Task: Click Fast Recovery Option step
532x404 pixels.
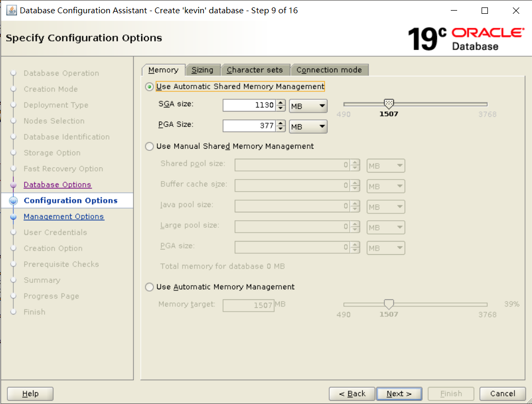Action: click(63, 169)
